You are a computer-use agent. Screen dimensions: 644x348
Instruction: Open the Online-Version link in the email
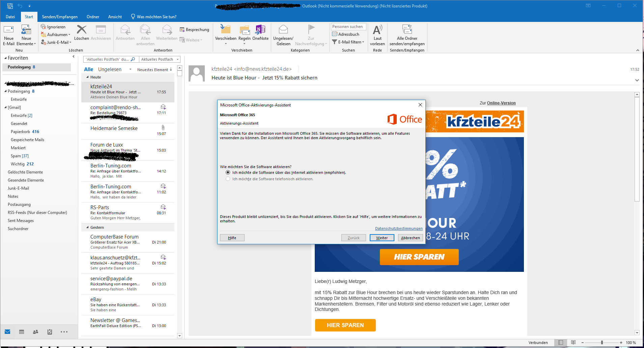[x=501, y=103]
